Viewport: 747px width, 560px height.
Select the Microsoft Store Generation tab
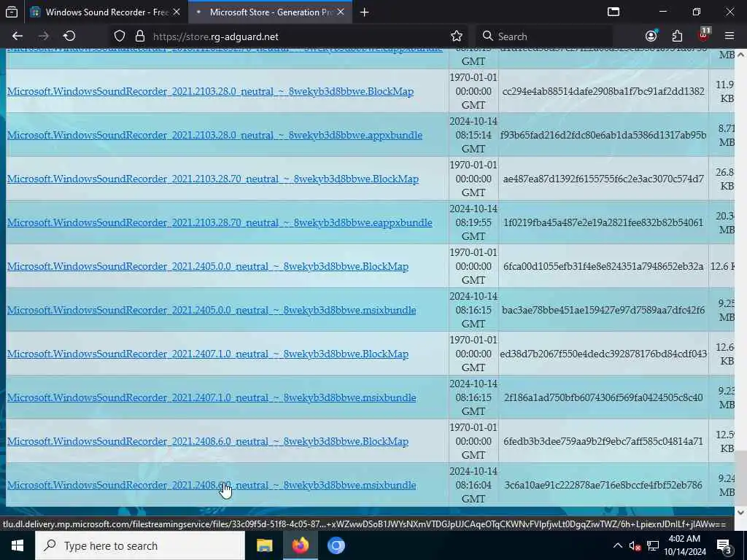pos(270,12)
